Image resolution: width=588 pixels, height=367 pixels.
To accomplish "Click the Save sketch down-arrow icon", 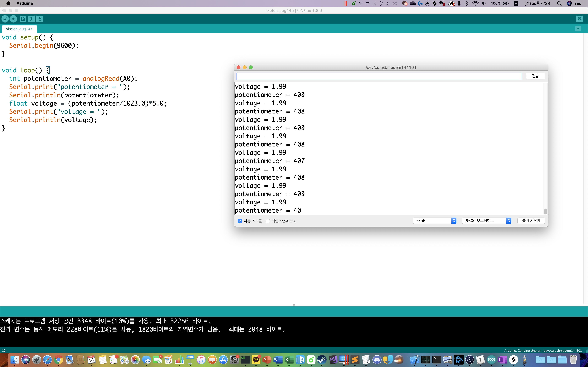I will point(40,19).
